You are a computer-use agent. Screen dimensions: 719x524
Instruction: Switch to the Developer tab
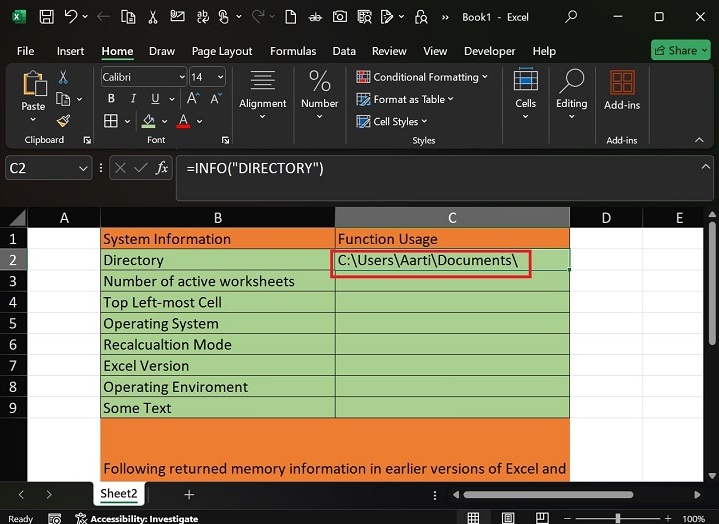(490, 51)
